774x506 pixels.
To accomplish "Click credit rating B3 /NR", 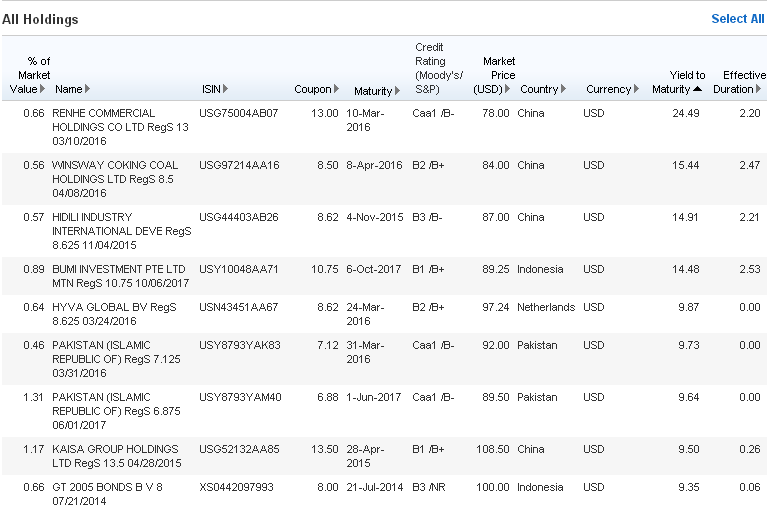I will coord(428,487).
